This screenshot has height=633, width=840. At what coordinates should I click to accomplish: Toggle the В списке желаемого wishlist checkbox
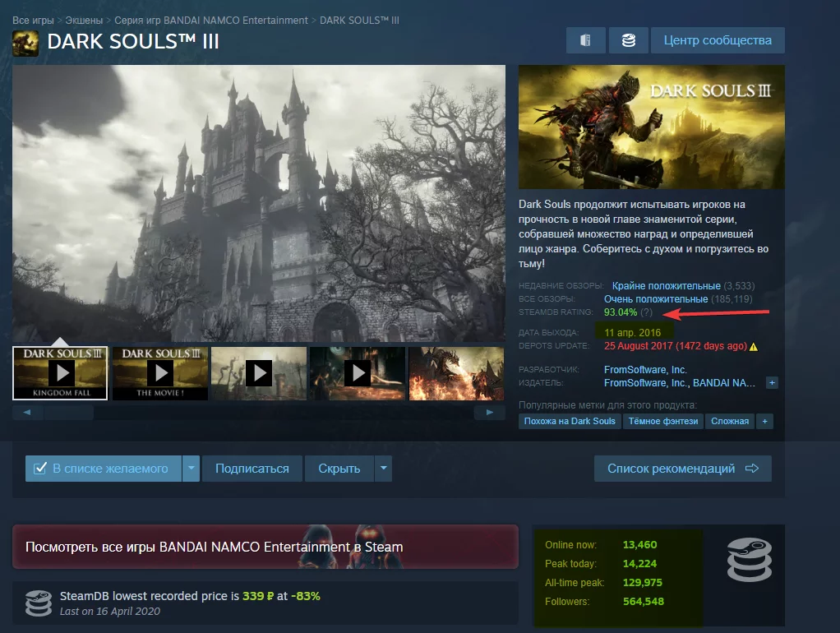click(39, 469)
